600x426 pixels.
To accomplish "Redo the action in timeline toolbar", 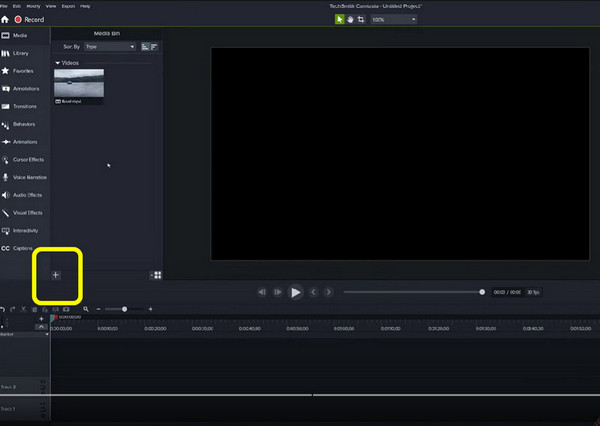I will click(13, 309).
